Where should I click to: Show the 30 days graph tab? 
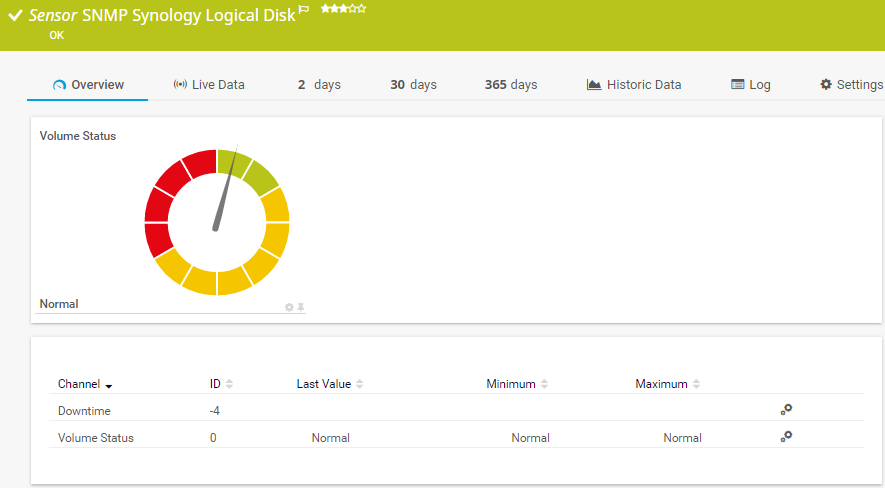click(x=413, y=85)
